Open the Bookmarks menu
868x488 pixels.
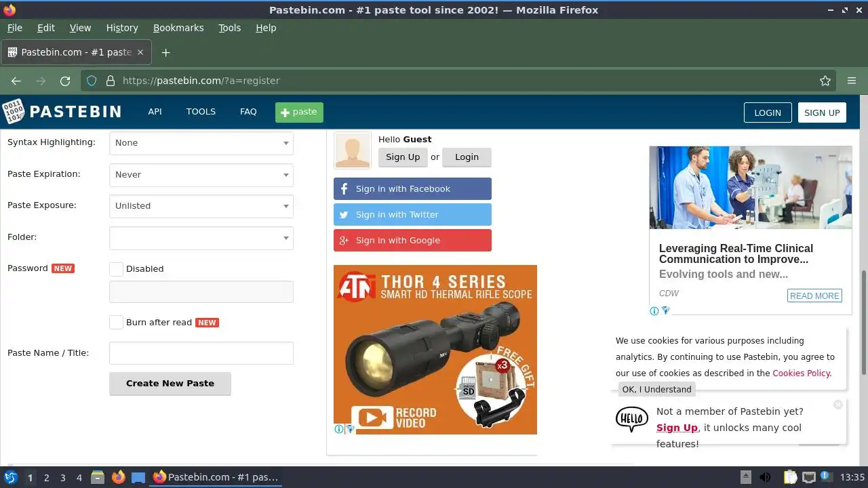click(x=178, y=28)
